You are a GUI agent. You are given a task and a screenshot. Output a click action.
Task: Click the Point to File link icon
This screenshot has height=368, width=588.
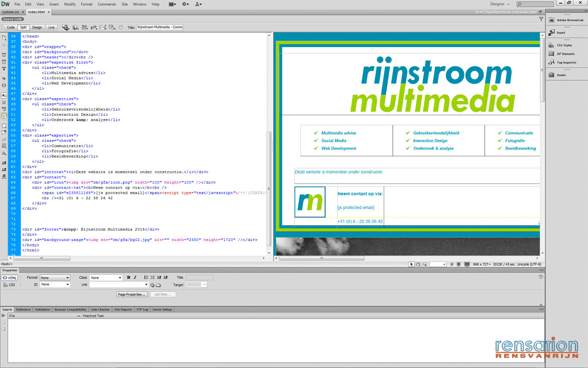152,285
